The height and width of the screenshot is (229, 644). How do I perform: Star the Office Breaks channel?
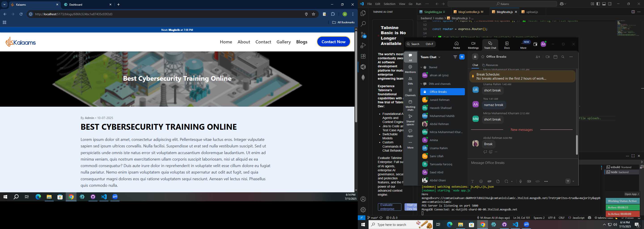(483, 57)
